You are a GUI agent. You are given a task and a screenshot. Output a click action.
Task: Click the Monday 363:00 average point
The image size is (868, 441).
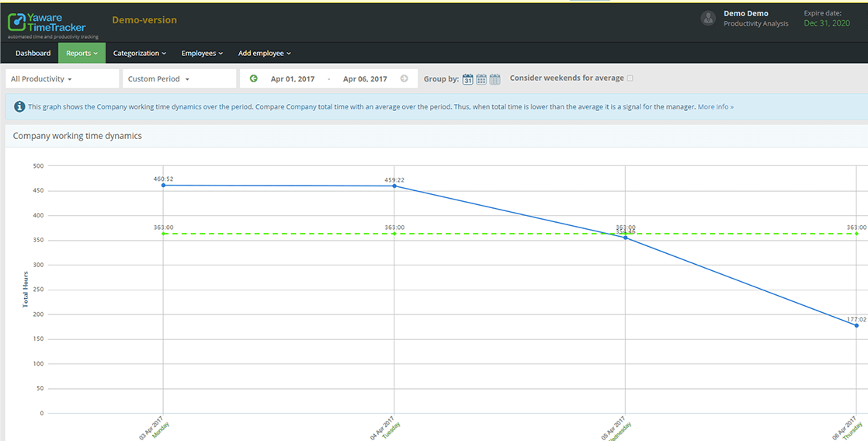(x=163, y=234)
